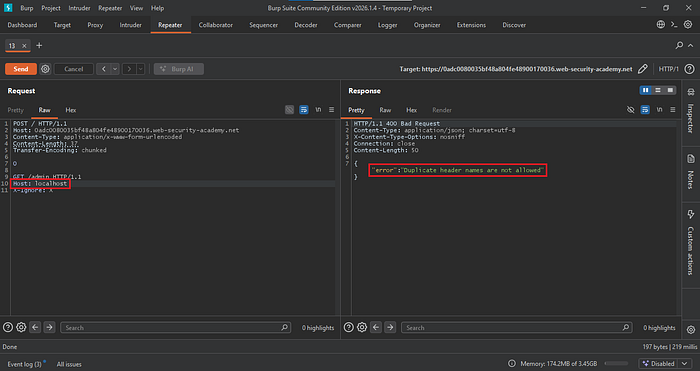The width and height of the screenshot is (700, 371).
Task: Open the Help menu
Action: click(x=157, y=8)
